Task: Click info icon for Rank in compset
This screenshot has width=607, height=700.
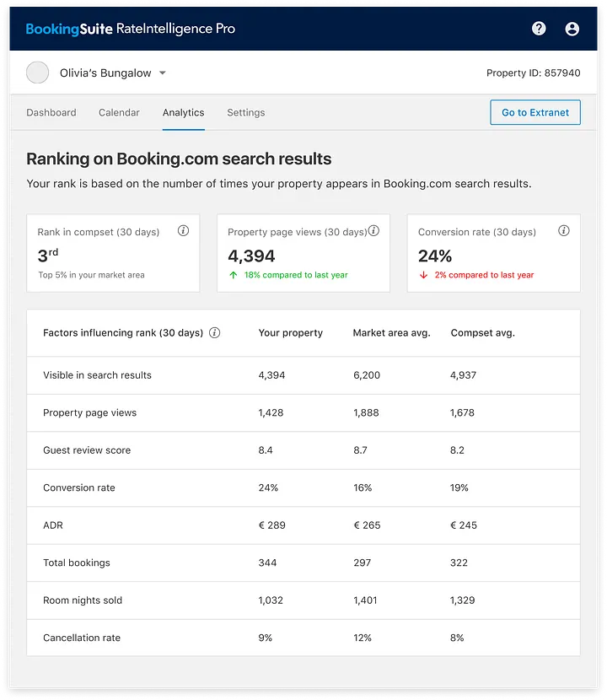Action: [x=183, y=231]
